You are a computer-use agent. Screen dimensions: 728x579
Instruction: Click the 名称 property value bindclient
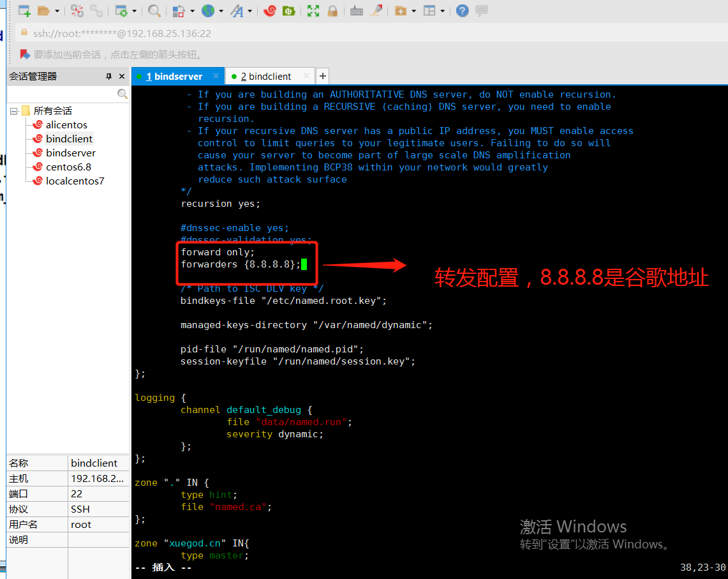pyautogui.click(x=94, y=463)
